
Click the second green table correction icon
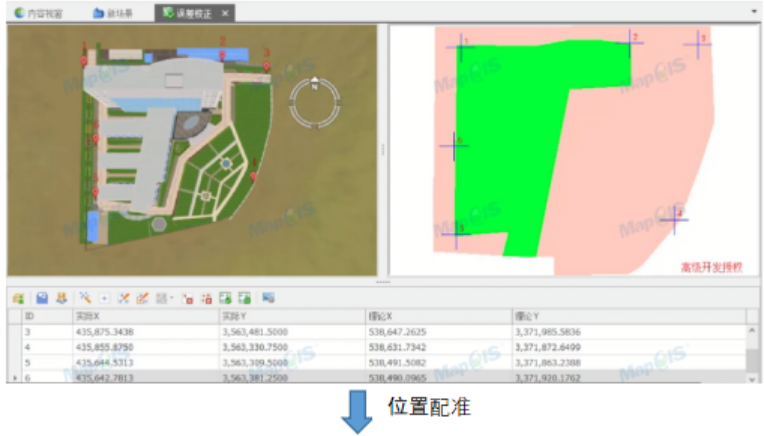244,298
